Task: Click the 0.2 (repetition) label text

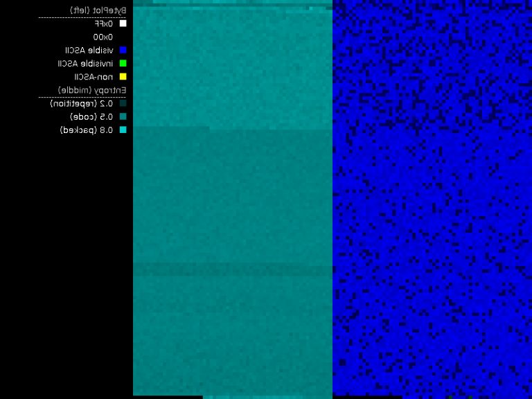Action: pyautogui.click(x=82, y=103)
